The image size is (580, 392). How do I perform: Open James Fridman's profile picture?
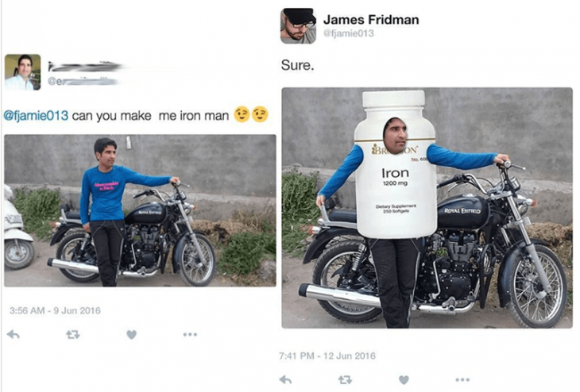[298, 26]
